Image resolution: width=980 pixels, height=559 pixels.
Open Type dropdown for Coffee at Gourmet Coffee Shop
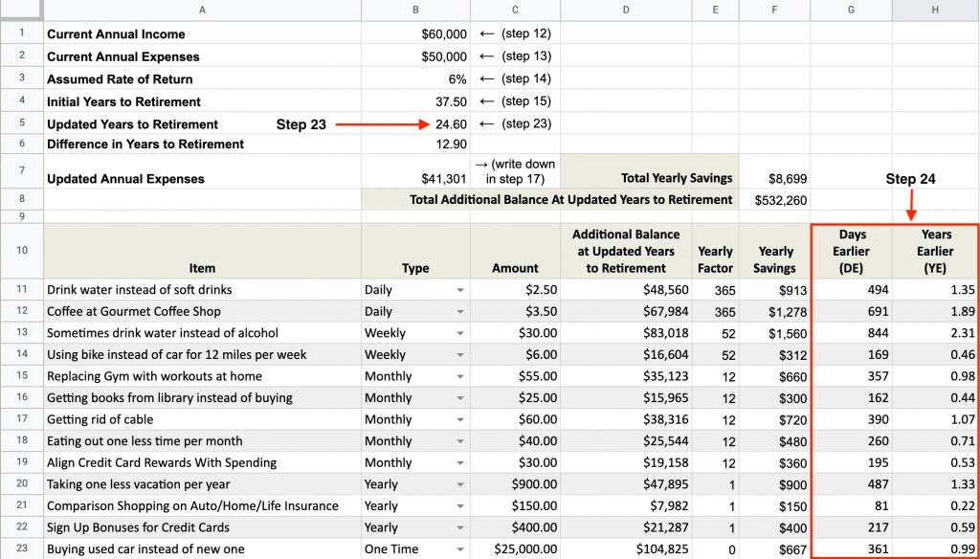(x=460, y=312)
